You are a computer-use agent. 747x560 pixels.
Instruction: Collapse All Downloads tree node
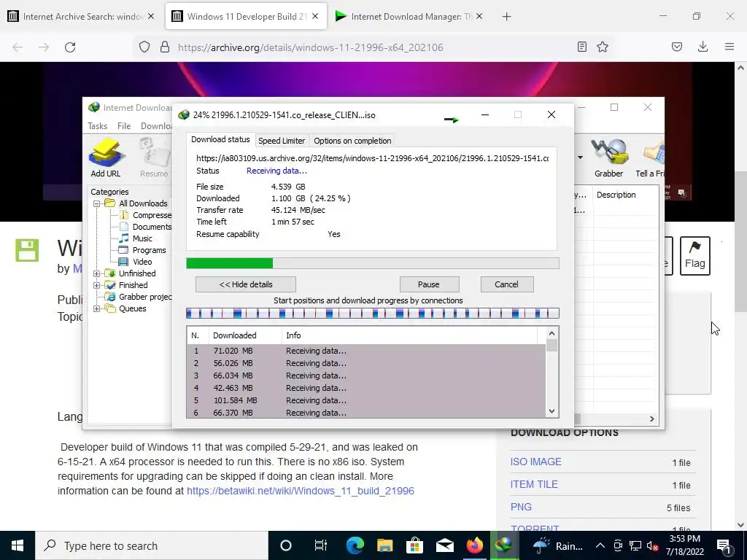pos(97,203)
